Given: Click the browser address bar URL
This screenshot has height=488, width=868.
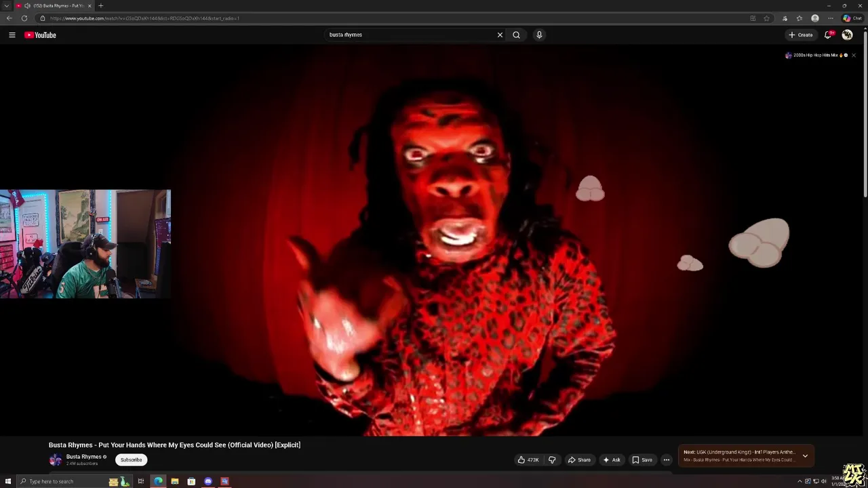Looking at the screenshot, I should [x=144, y=18].
